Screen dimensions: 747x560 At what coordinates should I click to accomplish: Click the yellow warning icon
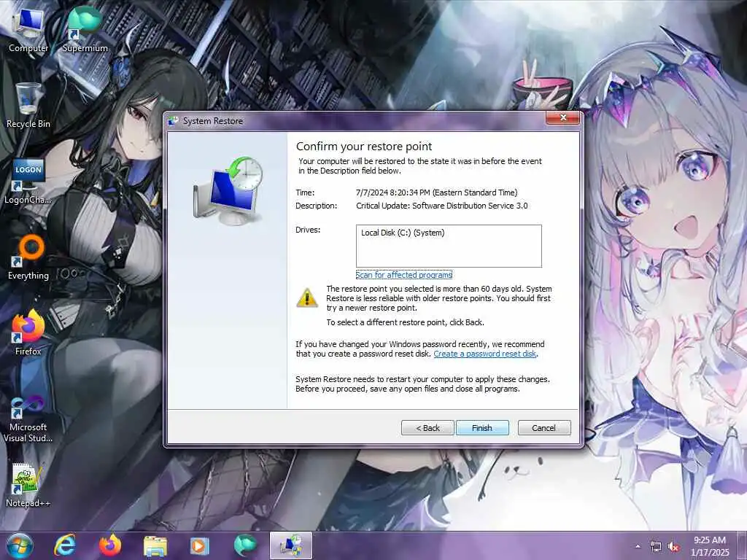coord(307,297)
